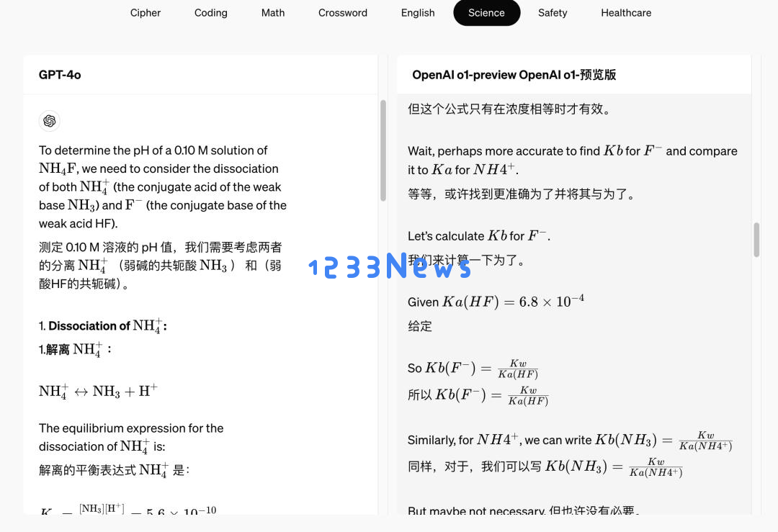Viewport: 778px width, 532px height.
Task: Click '但这个公式只有在浓度相等时才有效' line
Action: pyautogui.click(x=509, y=109)
